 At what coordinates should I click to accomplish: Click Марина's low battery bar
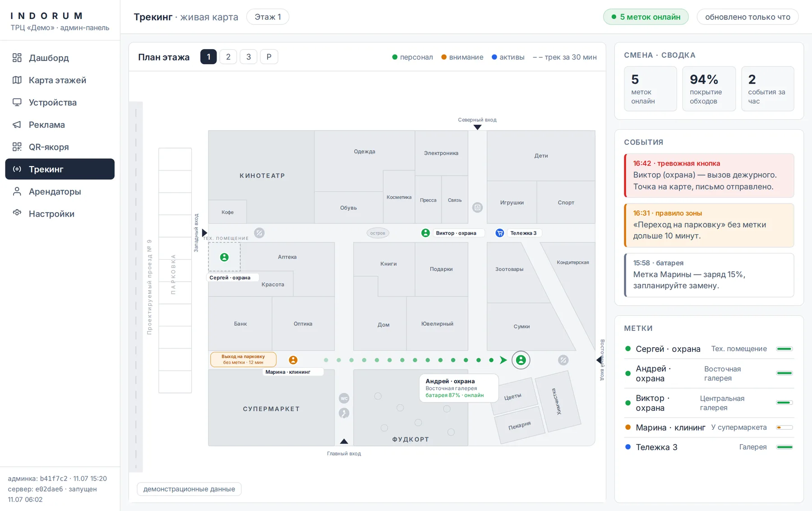pyautogui.click(x=784, y=427)
